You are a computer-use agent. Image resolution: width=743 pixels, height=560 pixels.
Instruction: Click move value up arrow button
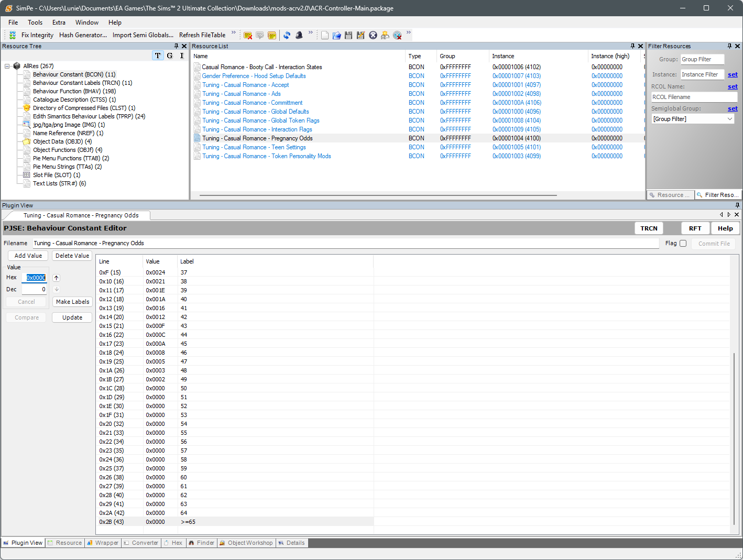tap(57, 278)
